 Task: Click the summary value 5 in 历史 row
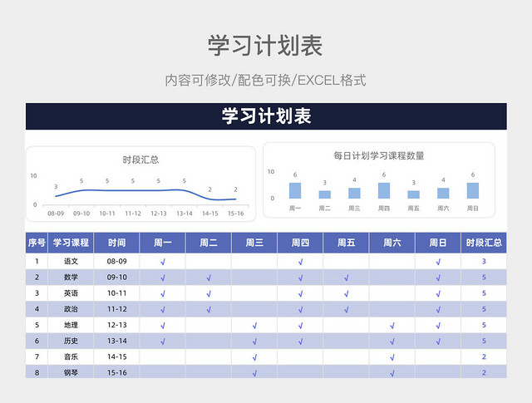tap(484, 341)
